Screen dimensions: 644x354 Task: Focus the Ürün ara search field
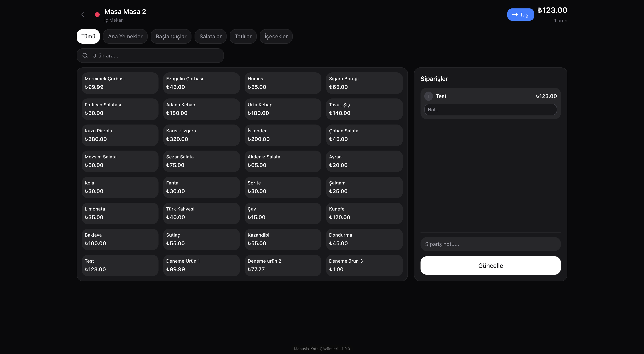pyautogui.click(x=150, y=56)
